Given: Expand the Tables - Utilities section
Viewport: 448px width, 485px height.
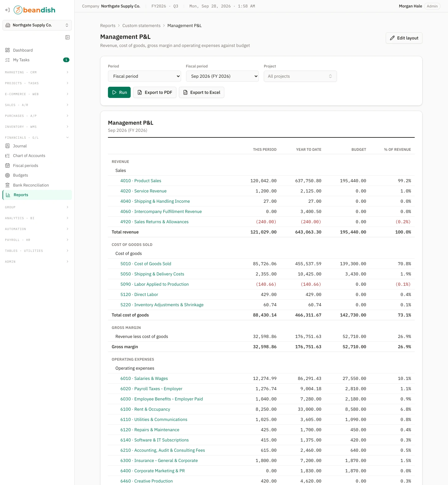Looking at the screenshot, I should pyautogui.click(x=37, y=251).
